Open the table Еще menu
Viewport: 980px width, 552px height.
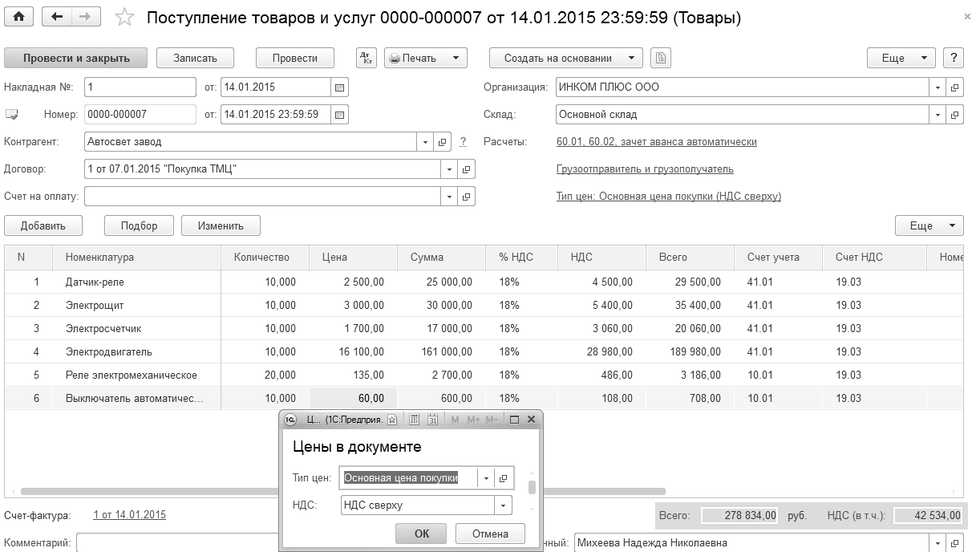point(929,225)
